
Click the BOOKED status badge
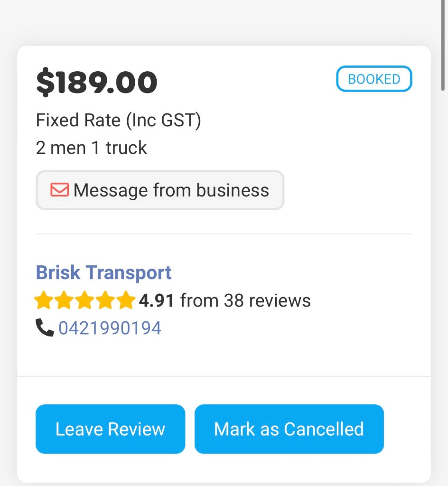point(374,79)
